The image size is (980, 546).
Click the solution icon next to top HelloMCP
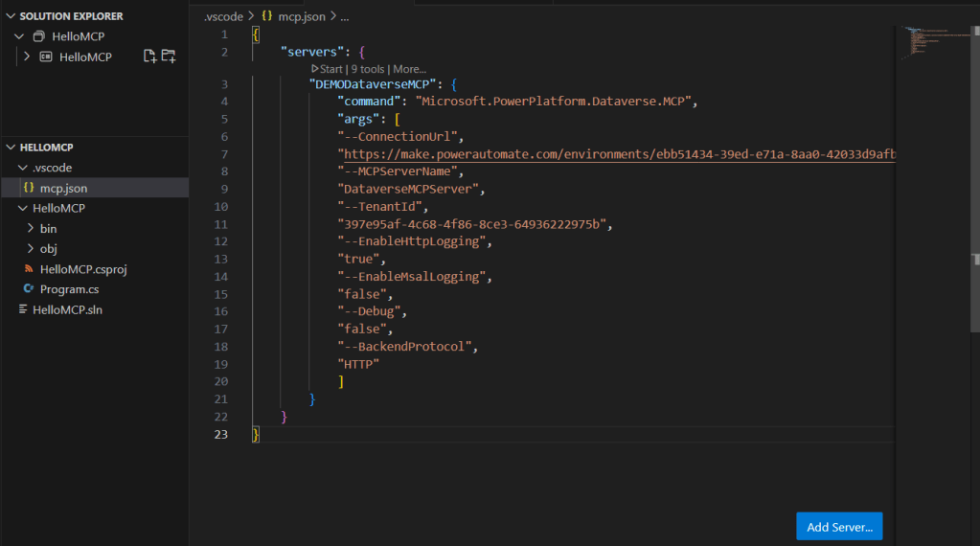(39, 37)
